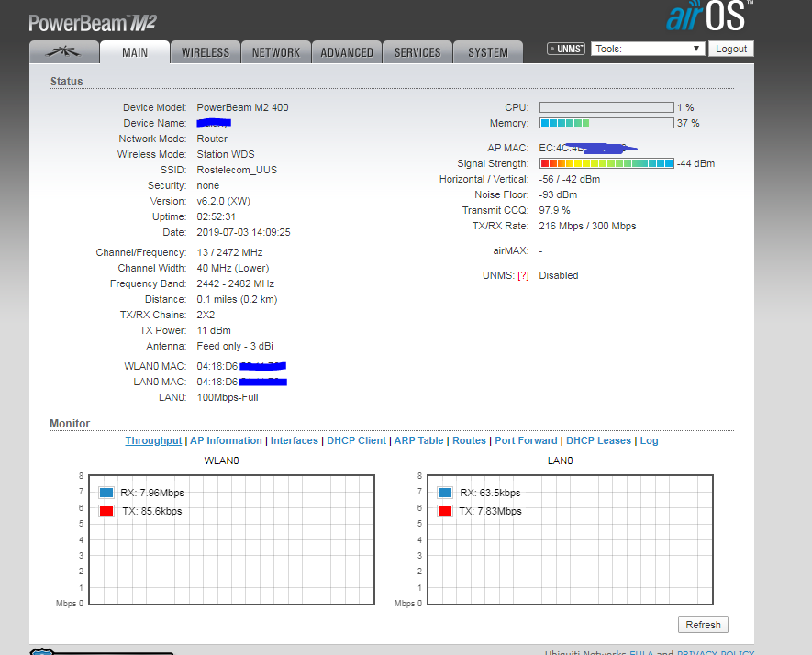Click the CPU usage bar
The image size is (812, 655).
606,107
